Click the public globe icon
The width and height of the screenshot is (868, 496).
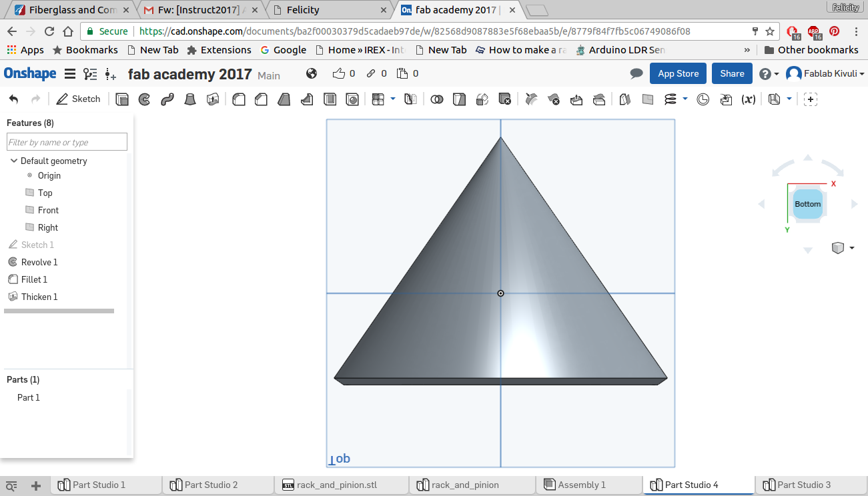coord(312,73)
